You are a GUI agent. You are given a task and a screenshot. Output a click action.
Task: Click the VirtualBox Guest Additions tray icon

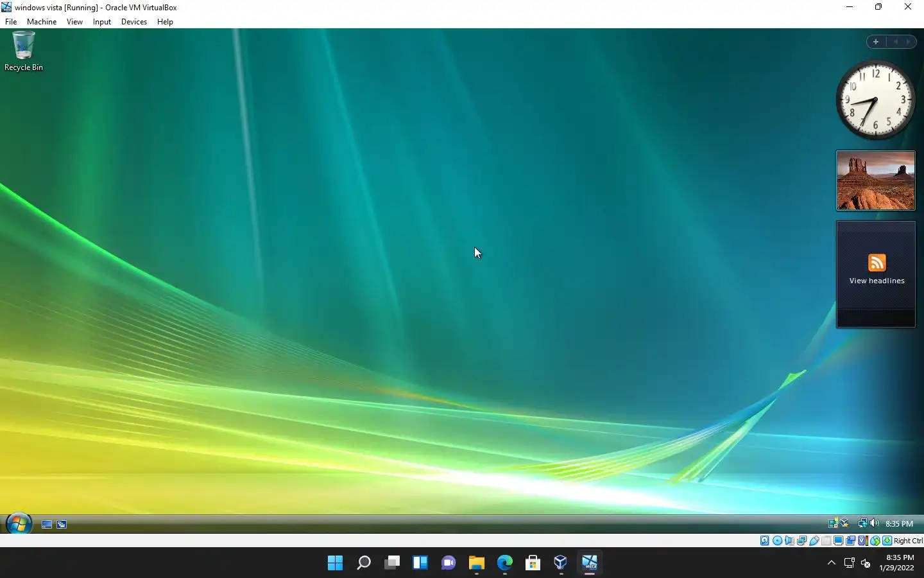coord(844,523)
